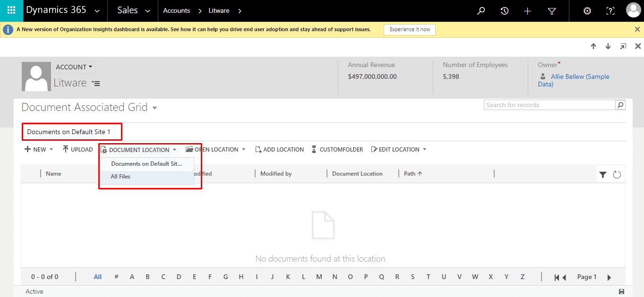Open the record menu icon beside Litware

pos(96,84)
